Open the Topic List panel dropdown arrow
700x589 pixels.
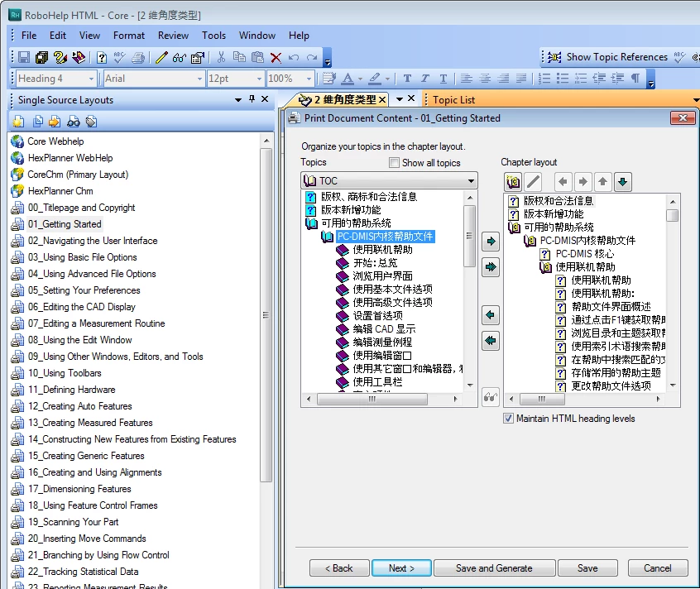(696, 100)
